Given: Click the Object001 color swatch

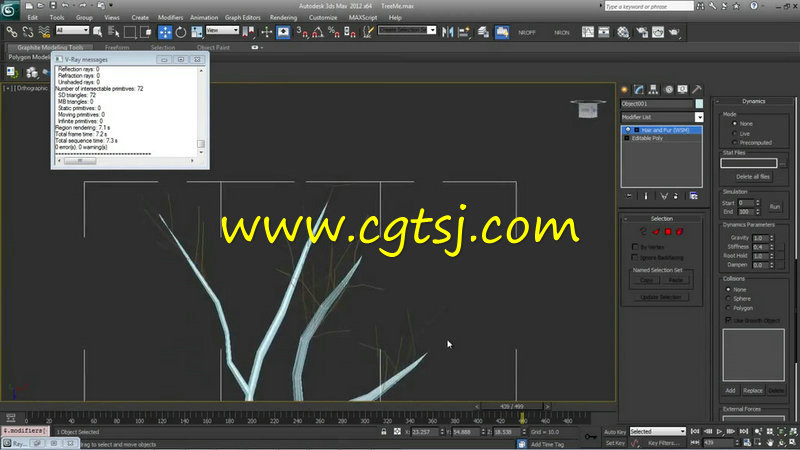Looking at the screenshot, I should point(699,104).
